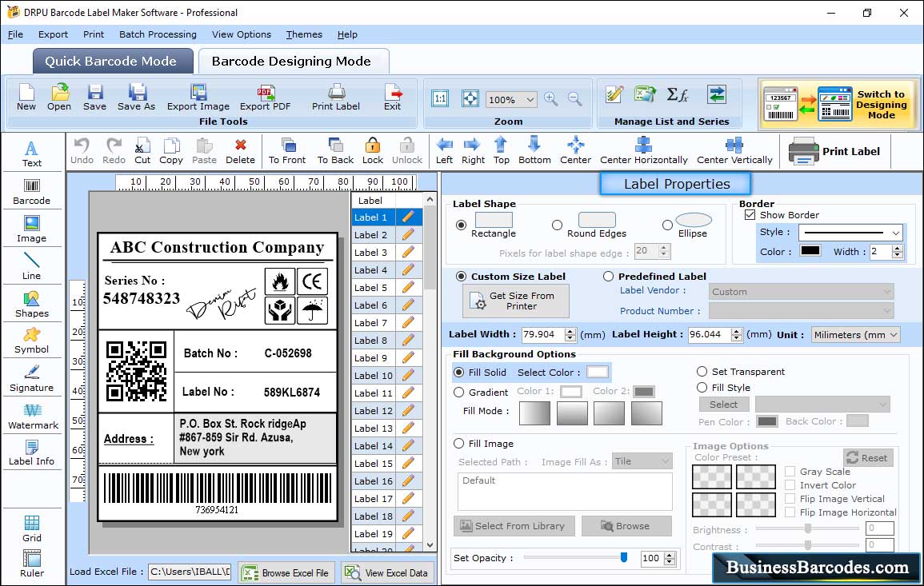Click the Export Image icon

pos(198,98)
